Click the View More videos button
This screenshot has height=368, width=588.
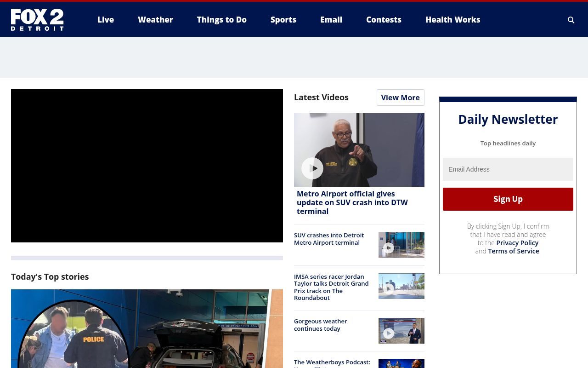pos(401,98)
